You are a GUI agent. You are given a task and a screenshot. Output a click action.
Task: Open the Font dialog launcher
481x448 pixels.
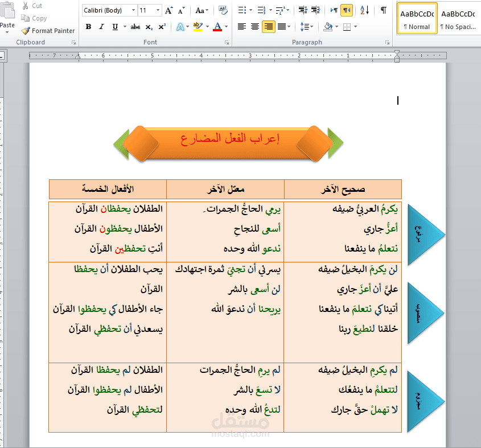point(227,43)
